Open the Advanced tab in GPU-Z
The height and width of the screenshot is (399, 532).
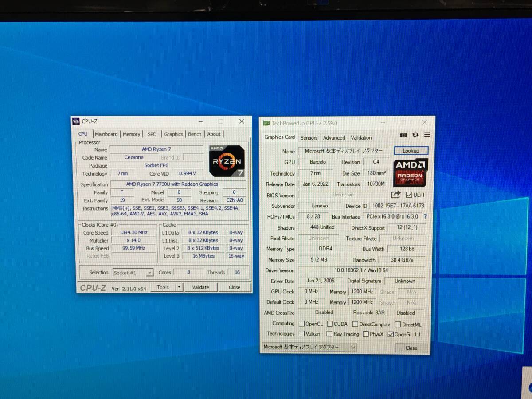334,138
